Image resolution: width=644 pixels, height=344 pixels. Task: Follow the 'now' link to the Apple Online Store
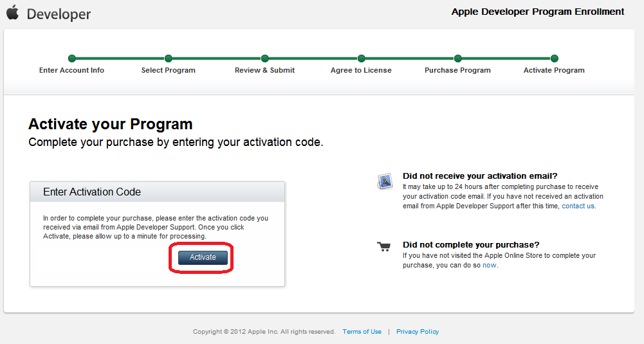(x=489, y=265)
